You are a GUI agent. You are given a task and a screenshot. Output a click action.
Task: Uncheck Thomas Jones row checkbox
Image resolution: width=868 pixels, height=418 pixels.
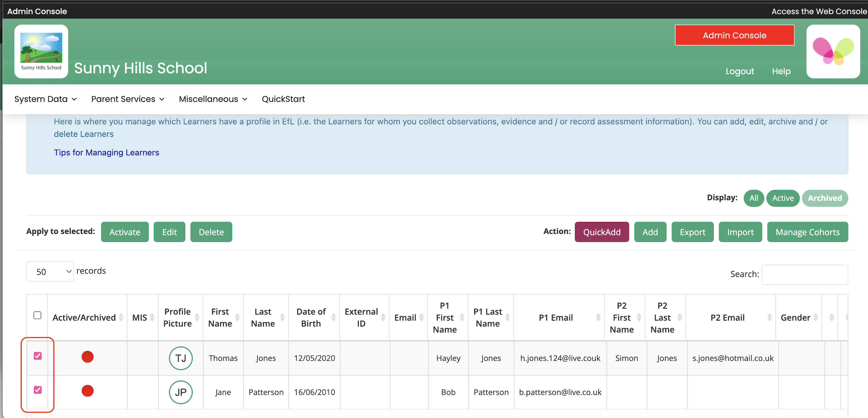coord(38,356)
